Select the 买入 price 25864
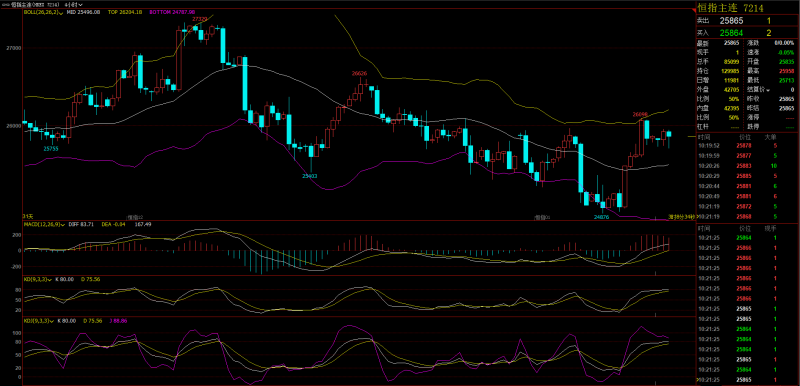The width and height of the screenshot is (800, 386). (731, 33)
